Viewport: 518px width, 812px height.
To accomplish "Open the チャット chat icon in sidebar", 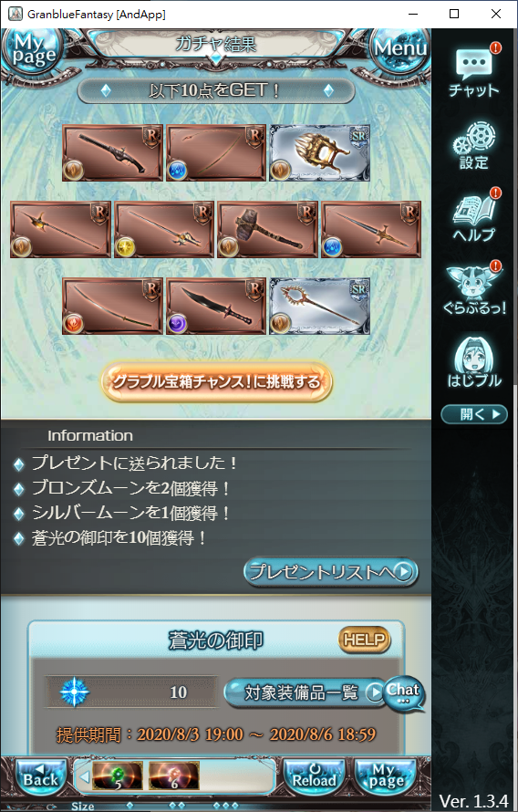I will coord(474,70).
